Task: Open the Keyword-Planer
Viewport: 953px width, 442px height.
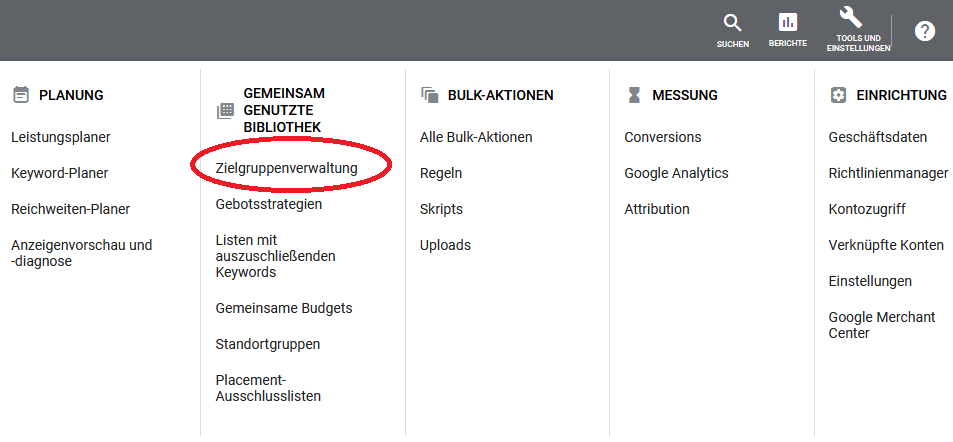Action: click(59, 173)
